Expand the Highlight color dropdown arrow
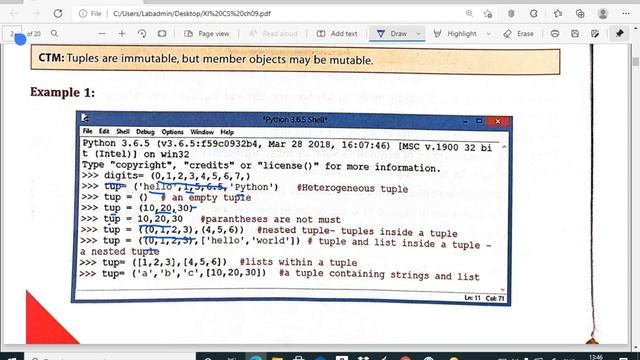The width and height of the screenshot is (640, 360). (x=489, y=34)
